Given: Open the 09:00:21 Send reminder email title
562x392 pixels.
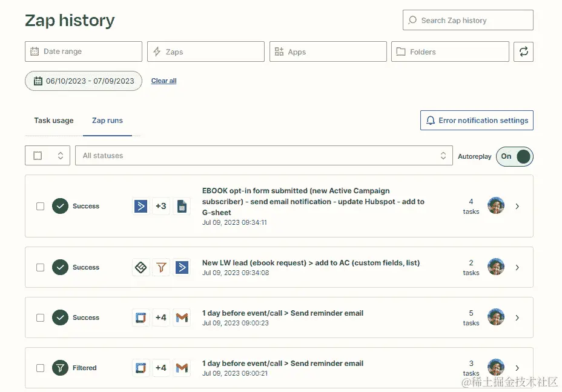Looking at the screenshot, I should click(283, 364).
